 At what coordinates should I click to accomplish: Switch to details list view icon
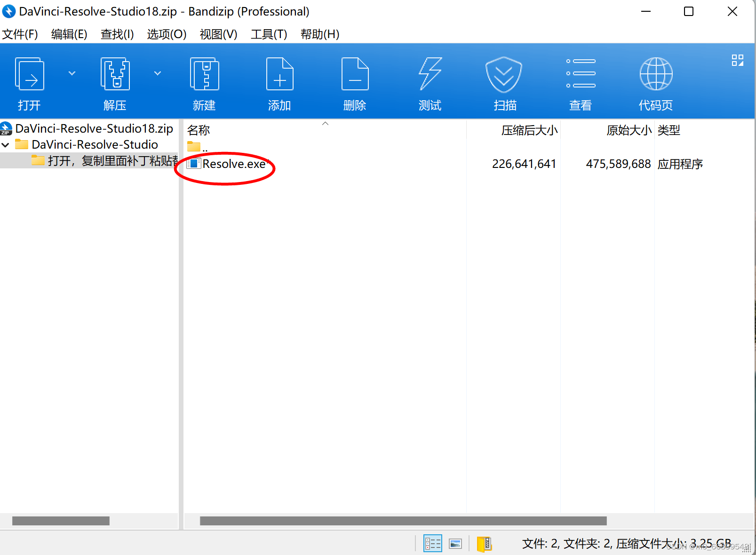433,543
